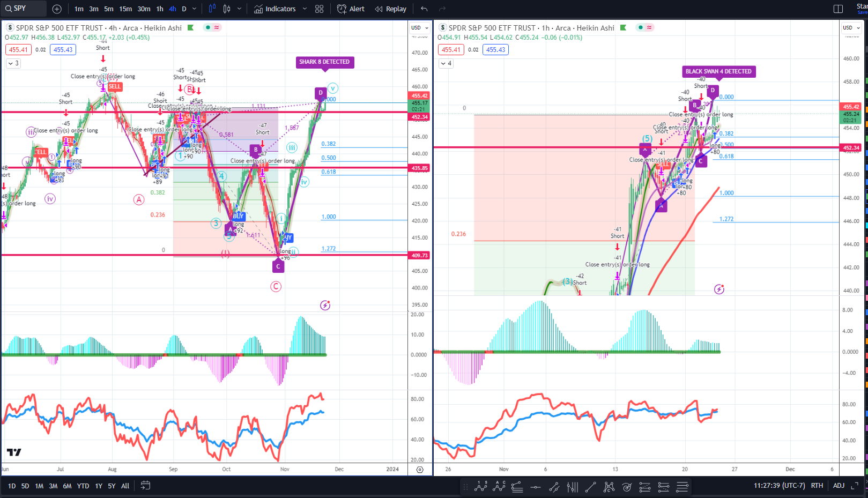Viewport: 868px width, 498px height.
Task: Expand the time interval dropdown chevron
Action: 194,9
